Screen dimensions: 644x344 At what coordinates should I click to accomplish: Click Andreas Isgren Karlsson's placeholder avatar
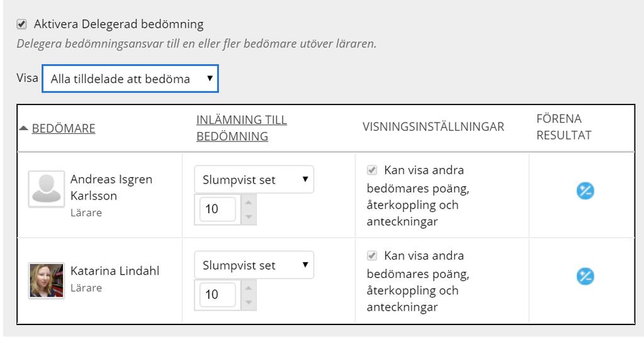tap(47, 189)
